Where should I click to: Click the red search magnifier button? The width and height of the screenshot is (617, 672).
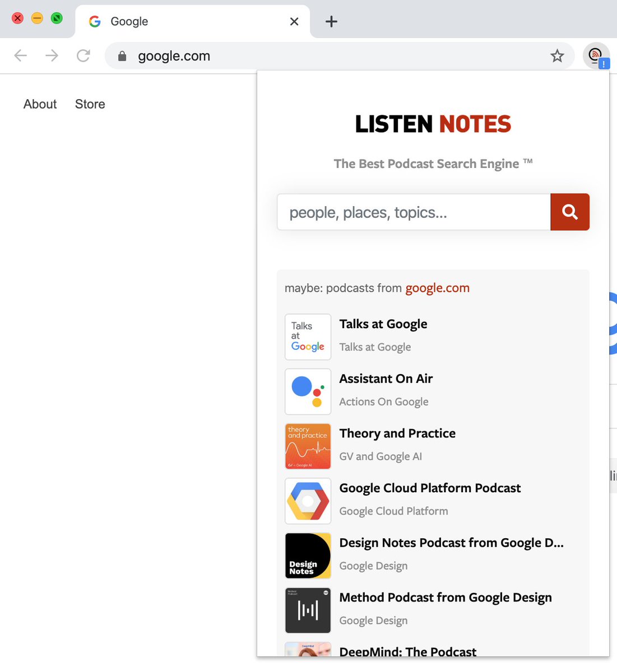pos(570,212)
